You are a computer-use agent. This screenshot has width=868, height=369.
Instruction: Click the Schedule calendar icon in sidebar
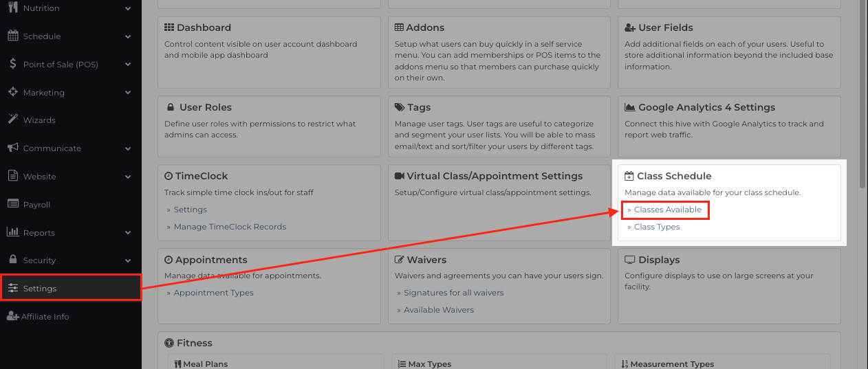pyautogui.click(x=12, y=36)
